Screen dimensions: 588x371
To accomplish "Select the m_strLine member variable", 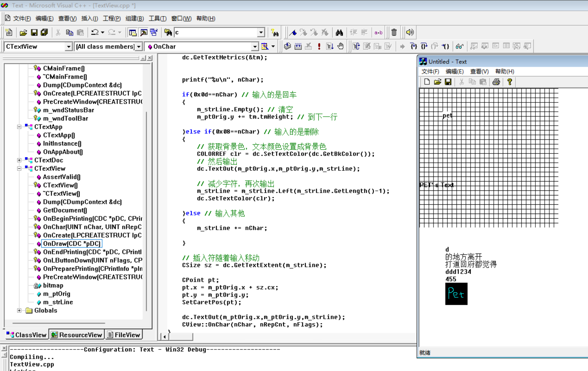I will [x=58, y=302].
